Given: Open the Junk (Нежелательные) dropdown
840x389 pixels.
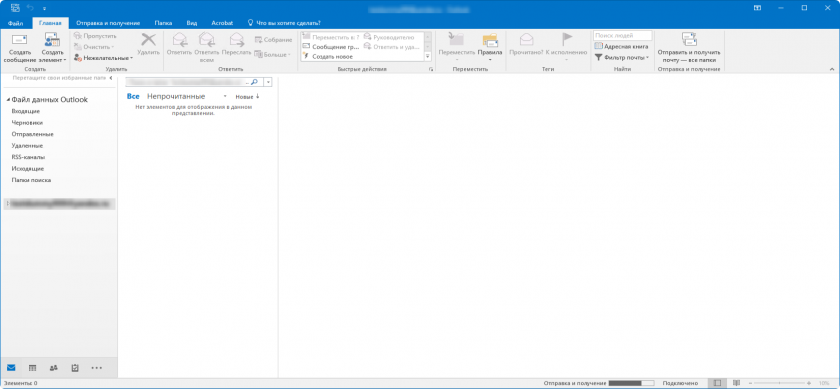Looking at the screenshot, I should [x=103, y=57].
